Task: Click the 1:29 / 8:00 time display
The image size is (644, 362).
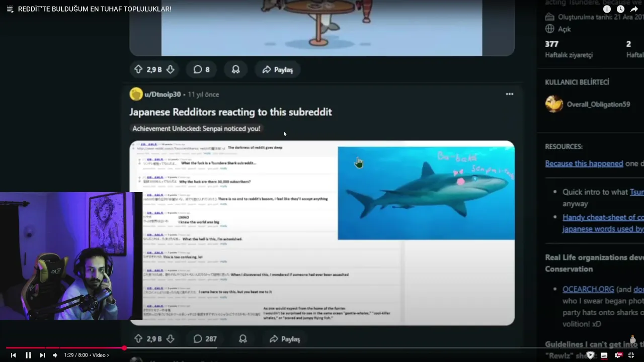Action: (76, 355)
